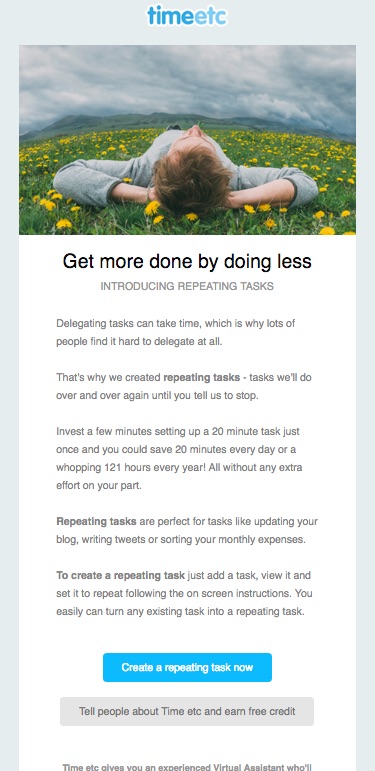The width and height of the screenshot is (375, 771).
Task: Click the 'easily can turn any existing task' line
Action: click(180, 612)
